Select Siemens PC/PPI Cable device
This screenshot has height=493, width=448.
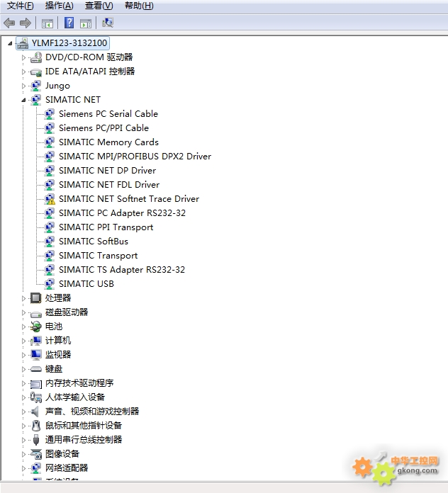[x=103, y=128]
